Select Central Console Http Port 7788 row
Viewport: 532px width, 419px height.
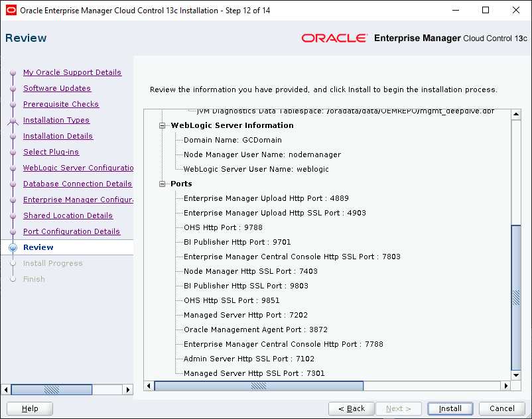tap(283, 344)
